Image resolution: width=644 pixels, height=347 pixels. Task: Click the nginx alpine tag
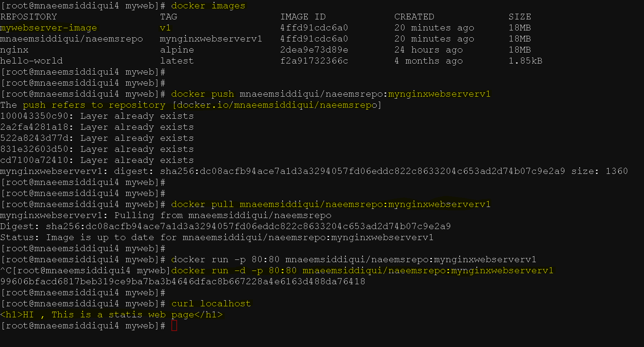[177, 50]
